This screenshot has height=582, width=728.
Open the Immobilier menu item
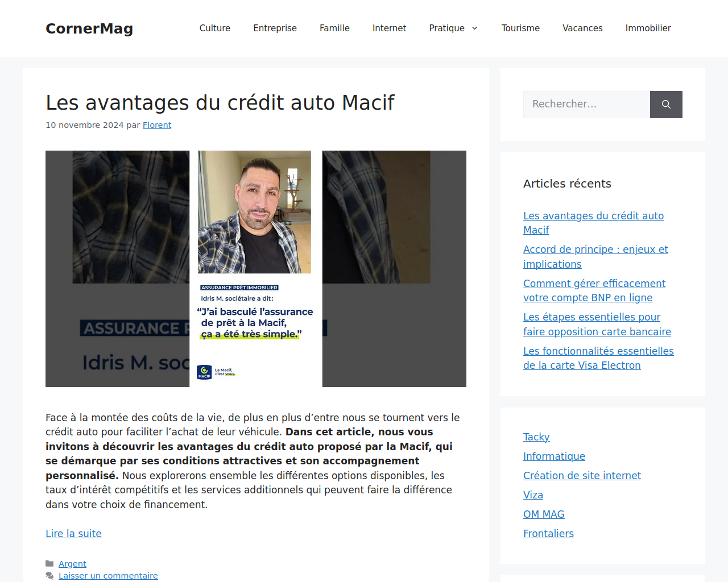click(x=648, y=28)
